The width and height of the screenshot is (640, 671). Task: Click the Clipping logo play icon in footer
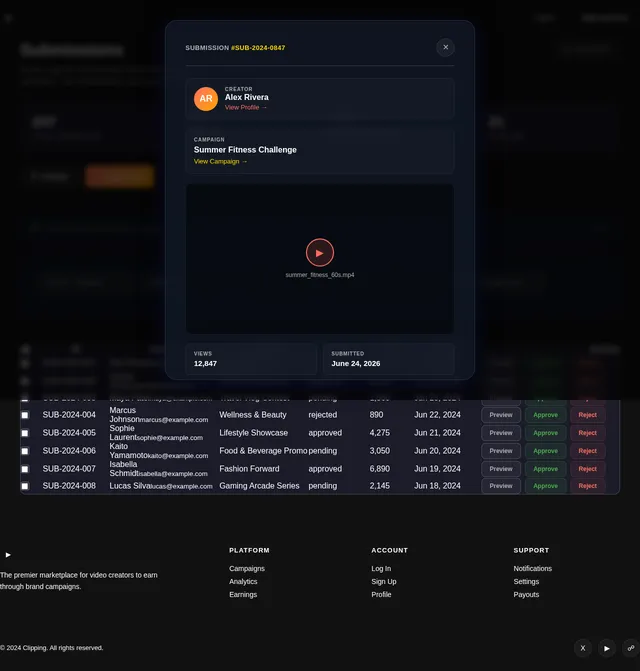pyautogui.click(x=8, y=555)
